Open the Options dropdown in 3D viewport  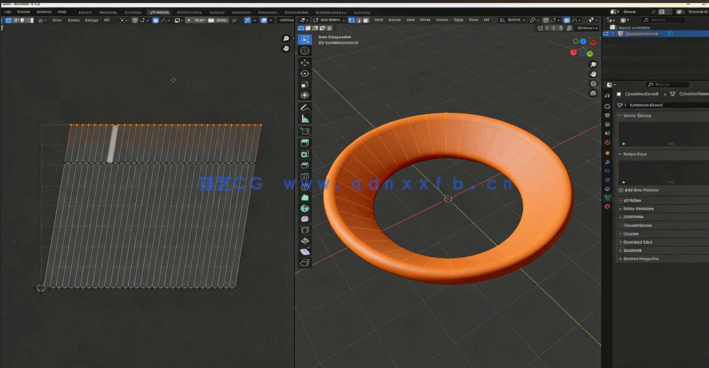[x=587, y=28]
